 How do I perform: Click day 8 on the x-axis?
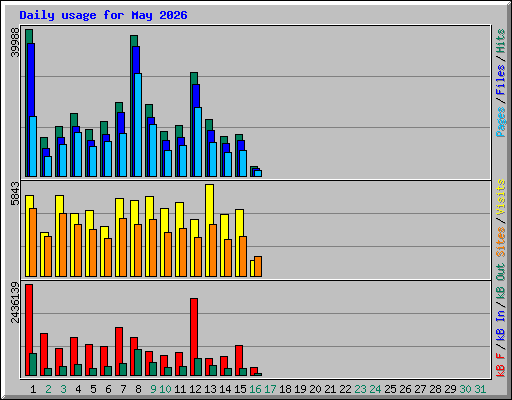138,389
